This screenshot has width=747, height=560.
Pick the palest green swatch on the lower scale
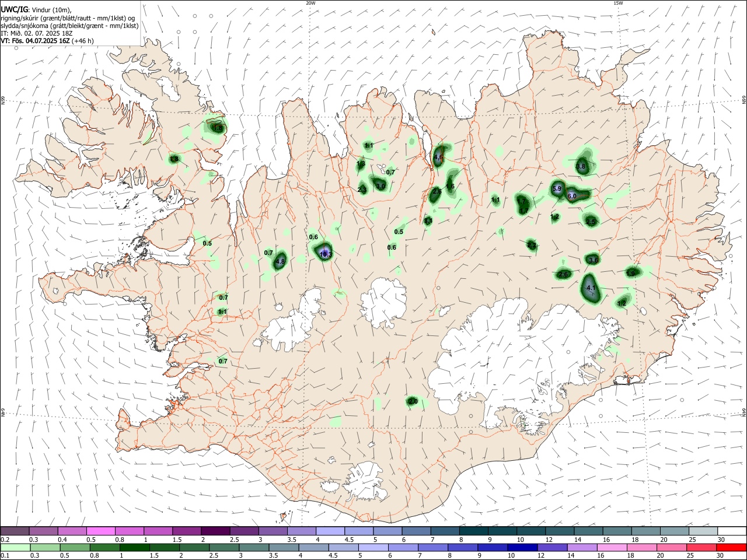[15, 548]
